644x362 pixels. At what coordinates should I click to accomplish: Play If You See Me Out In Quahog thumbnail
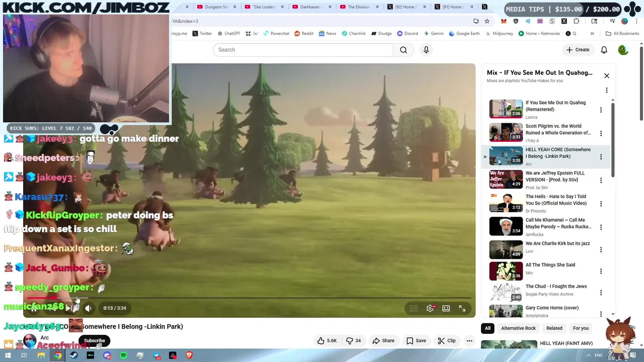tap(506, 109)
